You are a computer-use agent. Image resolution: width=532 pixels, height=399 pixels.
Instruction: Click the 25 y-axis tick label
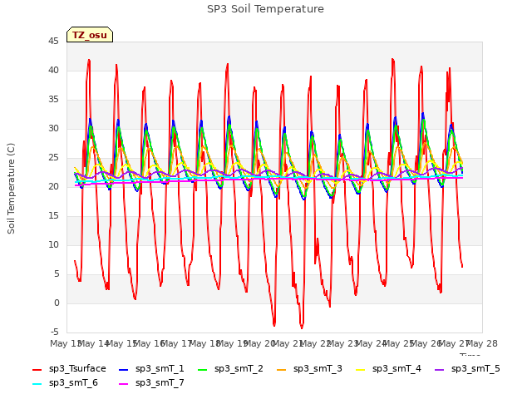pyautogui.click(x=53, y=158)
